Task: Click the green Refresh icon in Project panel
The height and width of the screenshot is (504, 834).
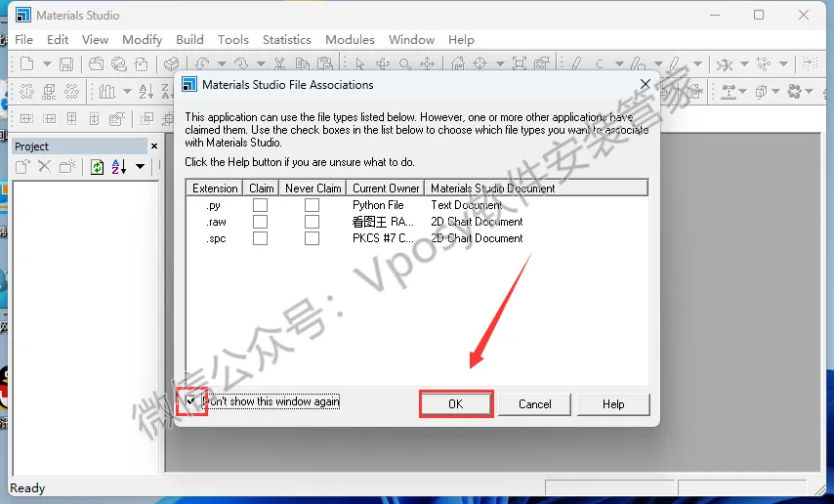Action: click(97, 167)
